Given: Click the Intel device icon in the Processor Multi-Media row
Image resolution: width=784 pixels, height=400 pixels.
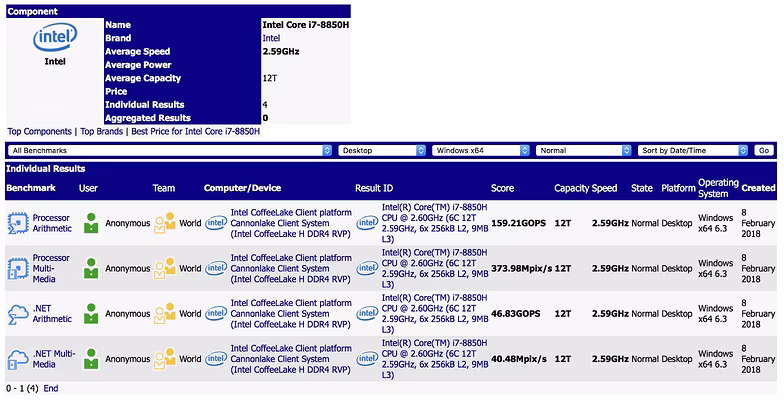Looking at the screenshot, I should point(216,268).
